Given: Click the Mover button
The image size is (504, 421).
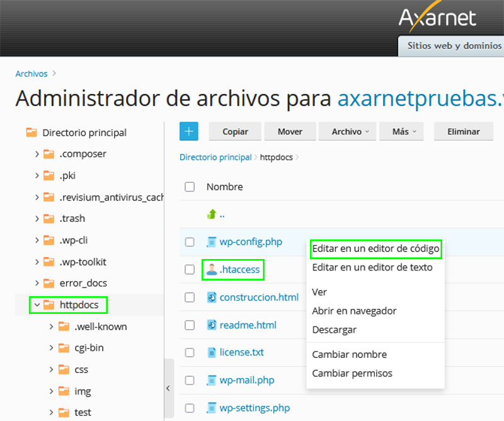Looking at the screenshot, I should click(x=290, y=131).
